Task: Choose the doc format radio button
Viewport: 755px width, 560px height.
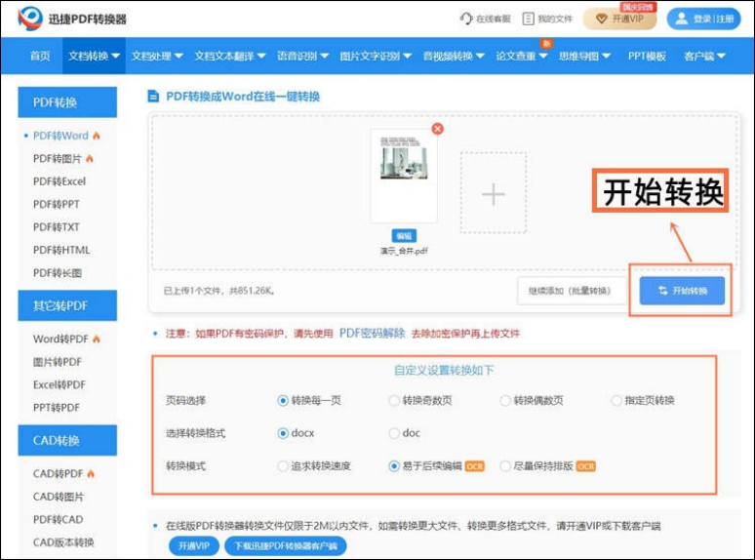Action: (394, 433)
